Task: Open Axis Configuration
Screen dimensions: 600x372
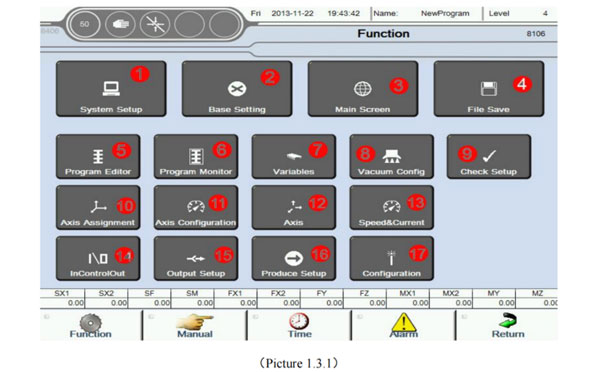Action: pos(196,207)
